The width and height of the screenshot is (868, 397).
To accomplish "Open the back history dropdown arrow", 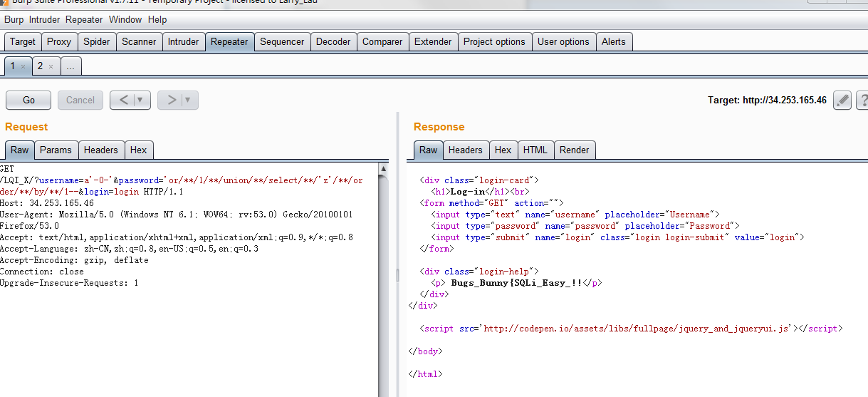I will click(142, 100).
